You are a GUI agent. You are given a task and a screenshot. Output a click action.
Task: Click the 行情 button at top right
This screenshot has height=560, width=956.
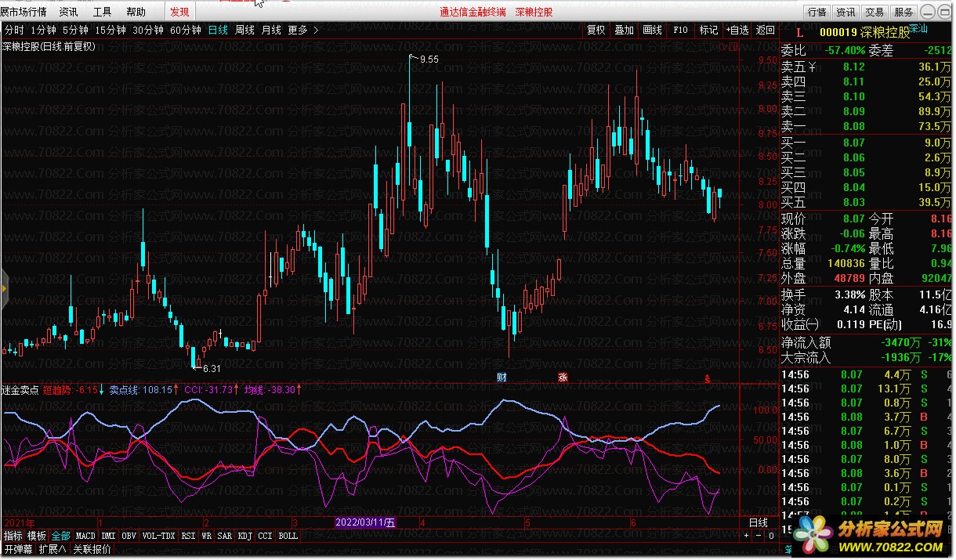[x=817, y=12]
